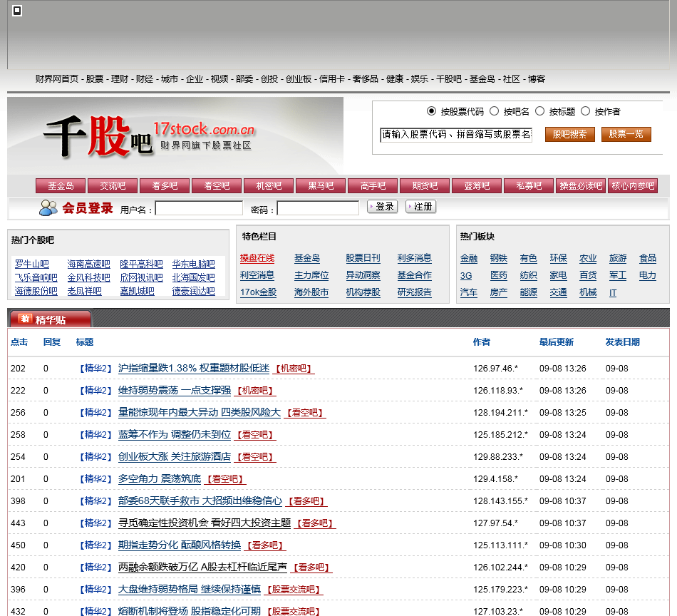Viewport: 677px width, 616px height.
Task: Click the stock code search field
Action: 456,135
